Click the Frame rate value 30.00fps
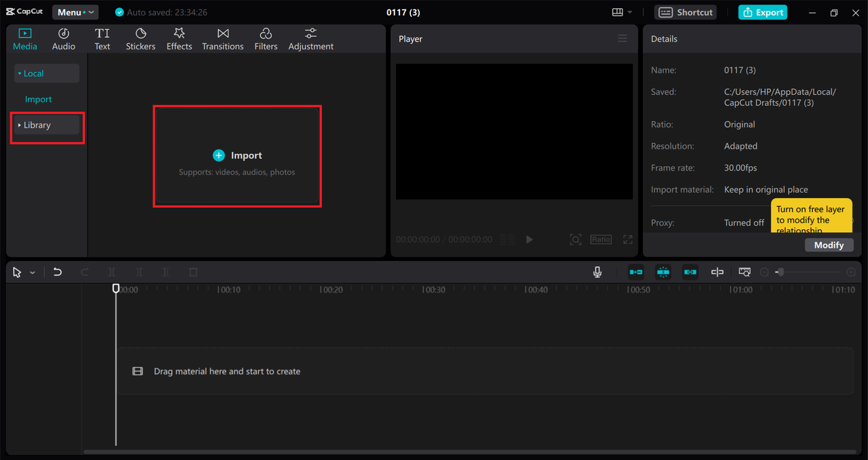The image size is (868, 460). [741, 168]
